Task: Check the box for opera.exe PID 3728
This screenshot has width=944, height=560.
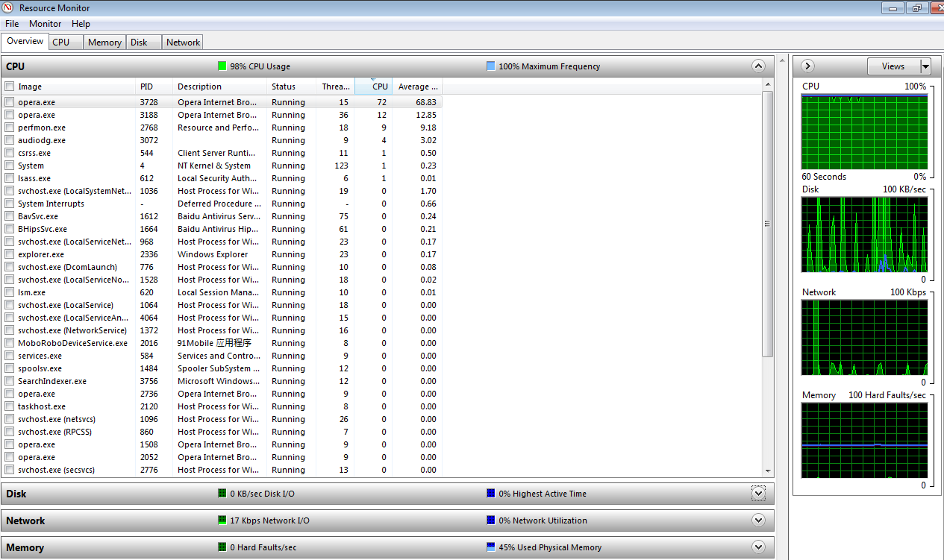Action: tap(10, 102)
